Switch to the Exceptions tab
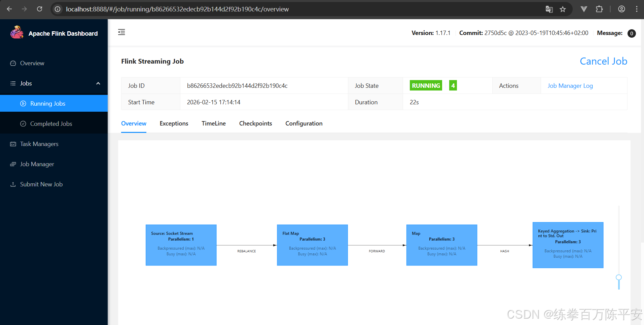 coord(174,123)
